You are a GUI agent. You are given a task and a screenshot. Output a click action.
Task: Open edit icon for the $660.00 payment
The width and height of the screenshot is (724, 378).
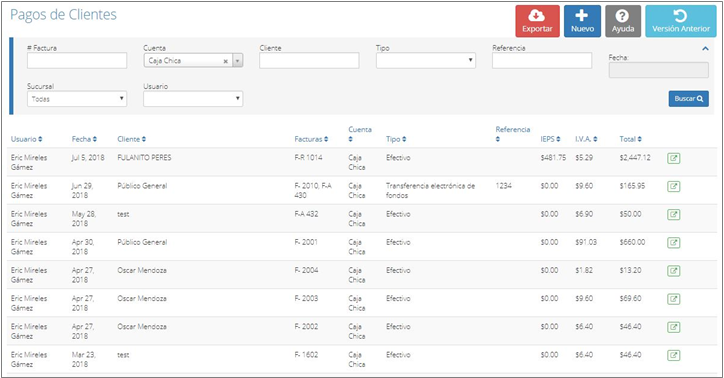[x=674, y=243]
